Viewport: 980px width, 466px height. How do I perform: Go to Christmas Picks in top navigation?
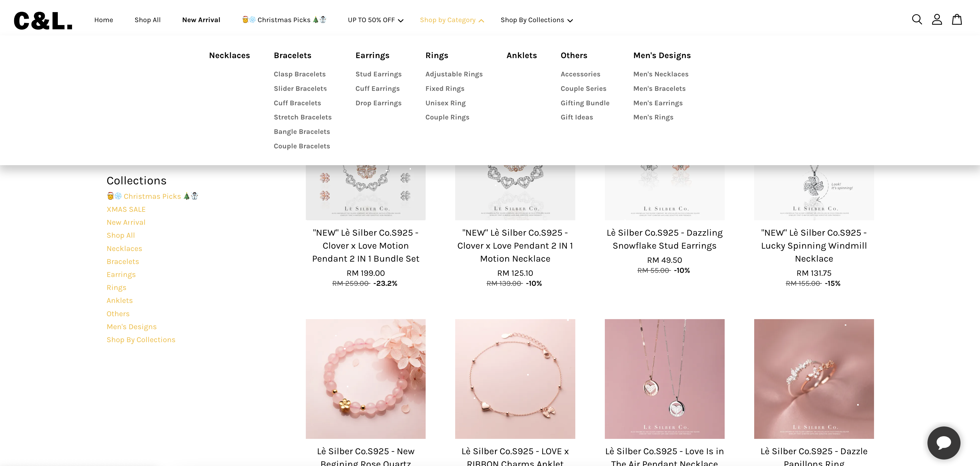tap(284, 20)
